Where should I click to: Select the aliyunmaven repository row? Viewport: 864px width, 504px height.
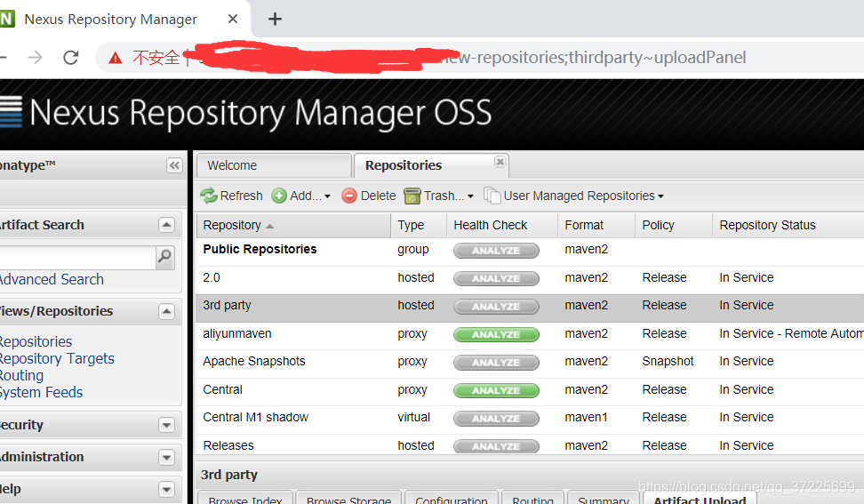point(530,336)
